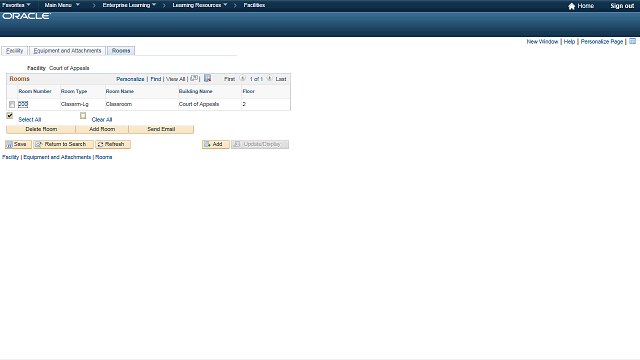
Task: Click the Classroom room name cell
Action: [x=119, y=104]
